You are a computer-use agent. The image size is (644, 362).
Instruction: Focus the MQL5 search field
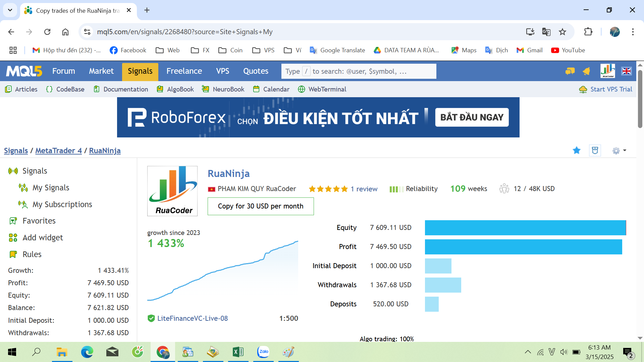coord(359,71)
